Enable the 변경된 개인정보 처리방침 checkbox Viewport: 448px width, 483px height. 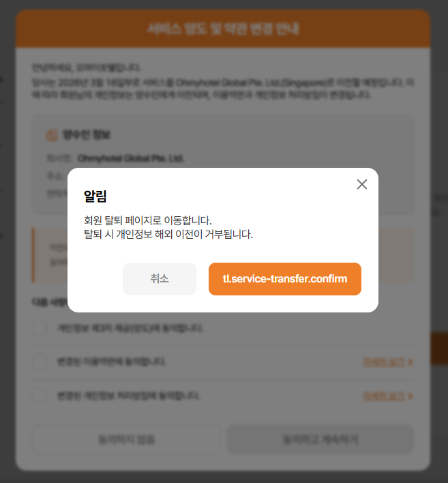[x=40, y=396]
